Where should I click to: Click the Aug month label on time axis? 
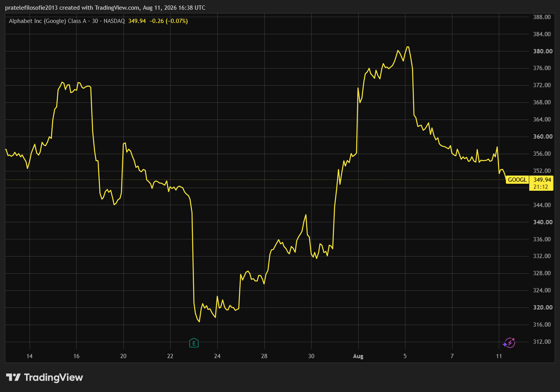[358, 356]
